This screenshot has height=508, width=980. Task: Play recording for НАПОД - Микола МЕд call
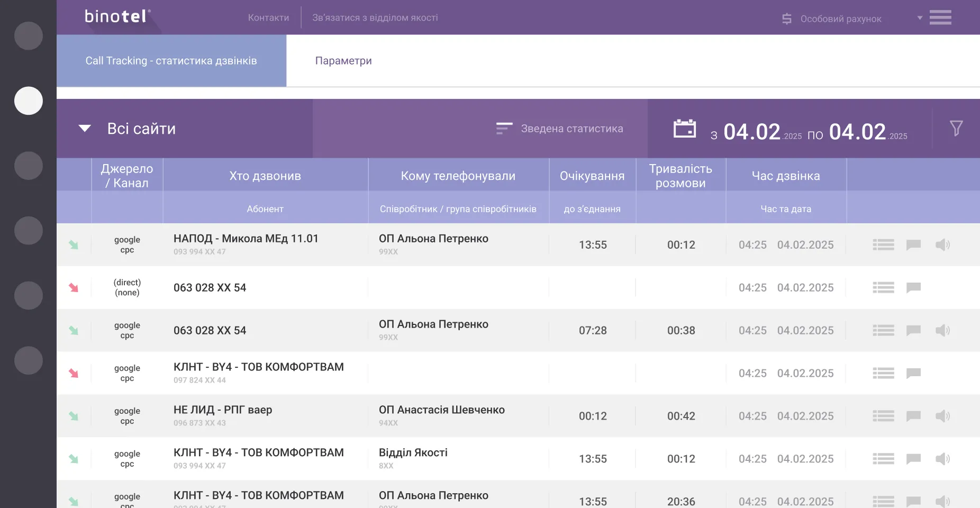point(942,244)
